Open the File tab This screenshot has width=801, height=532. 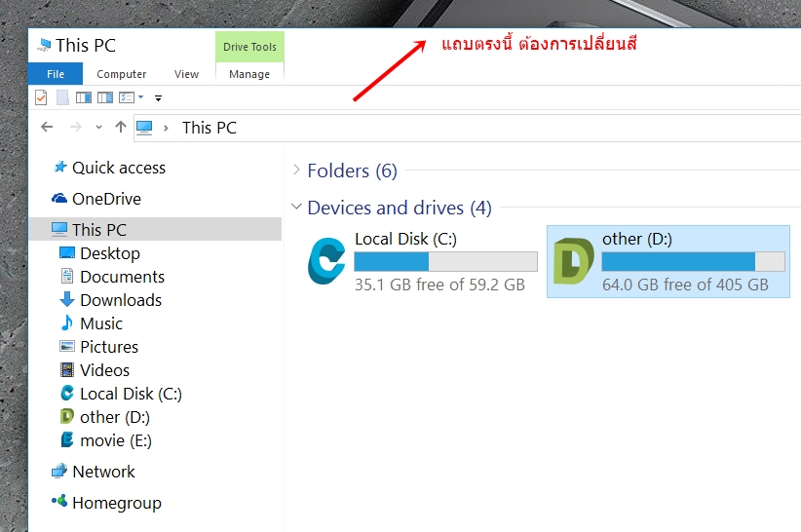pos(56,74)
